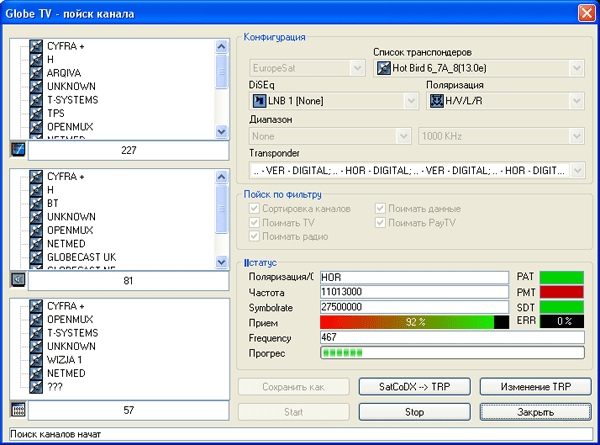Viewport: 600px width, 445px height.
Task: Toggle the Поимать PayTV checkbox
Action: [380, 222]
